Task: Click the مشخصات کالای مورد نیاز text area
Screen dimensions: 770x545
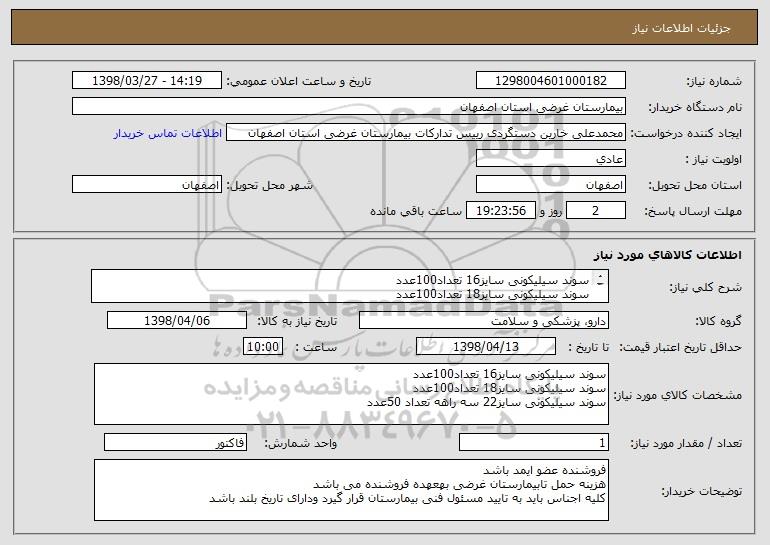Action: [x=351, y=394]
